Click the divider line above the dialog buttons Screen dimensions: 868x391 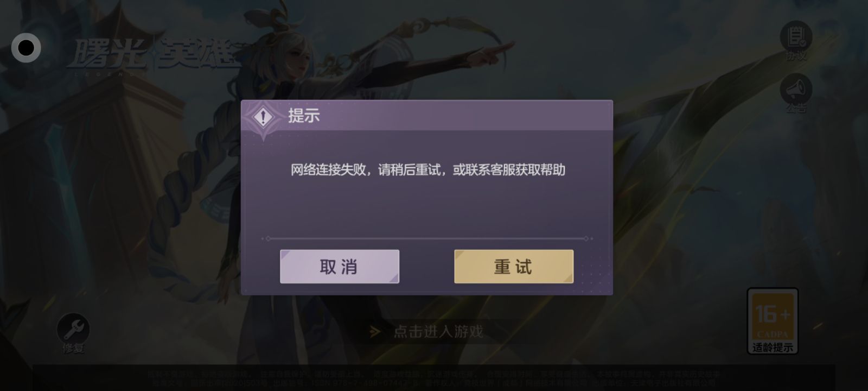[427, 238]
